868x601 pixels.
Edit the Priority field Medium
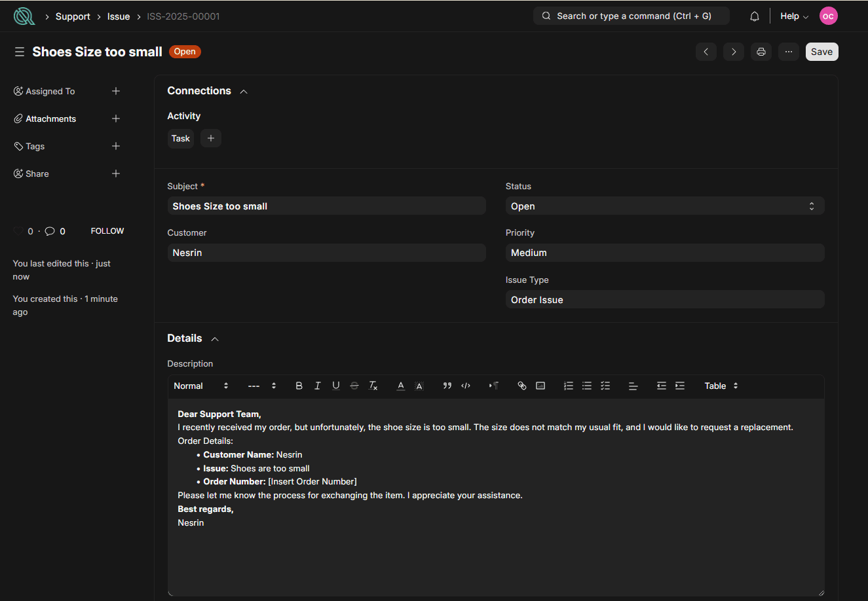coord(665,253)
